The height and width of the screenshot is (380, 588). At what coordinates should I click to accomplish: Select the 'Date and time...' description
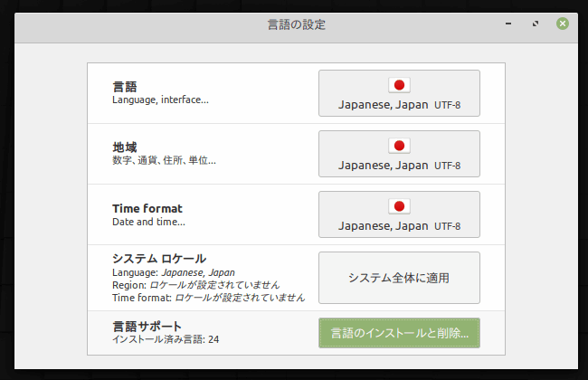pos(149,222)
